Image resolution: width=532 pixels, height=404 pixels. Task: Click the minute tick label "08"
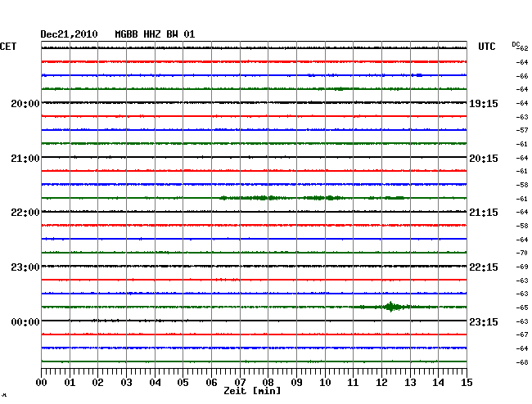(268, 383)
